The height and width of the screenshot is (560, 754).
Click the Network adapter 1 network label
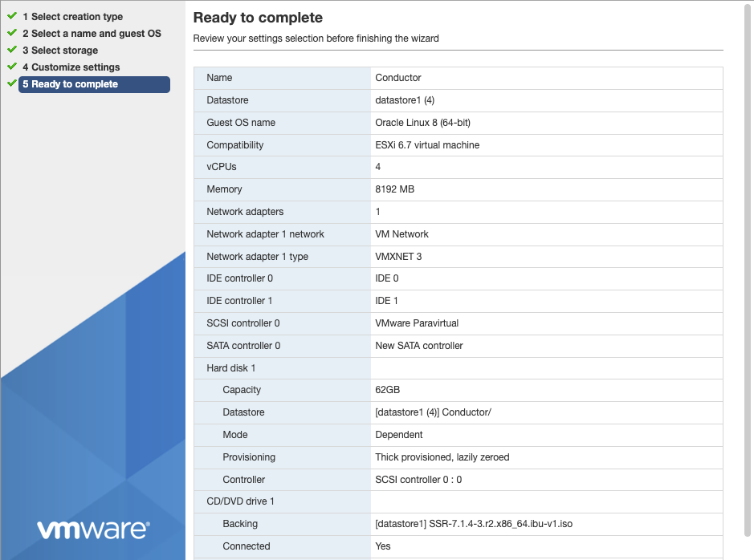click(x=266, y=234)
